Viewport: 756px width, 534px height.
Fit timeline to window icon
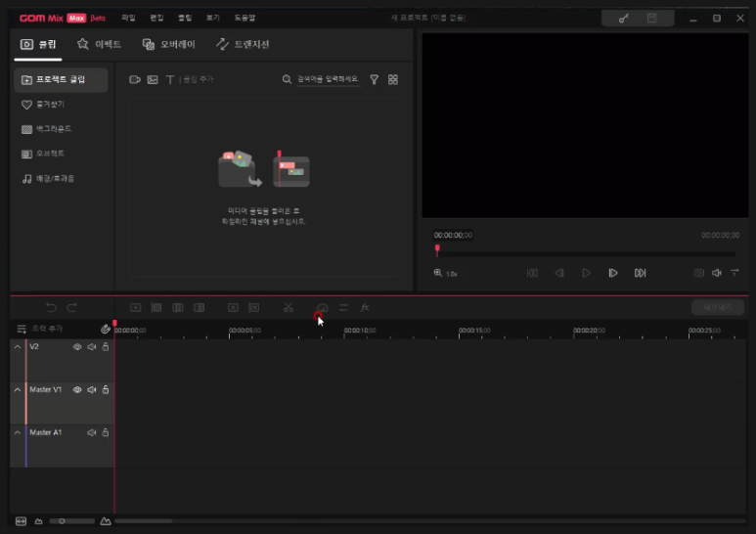coord(21,521)
